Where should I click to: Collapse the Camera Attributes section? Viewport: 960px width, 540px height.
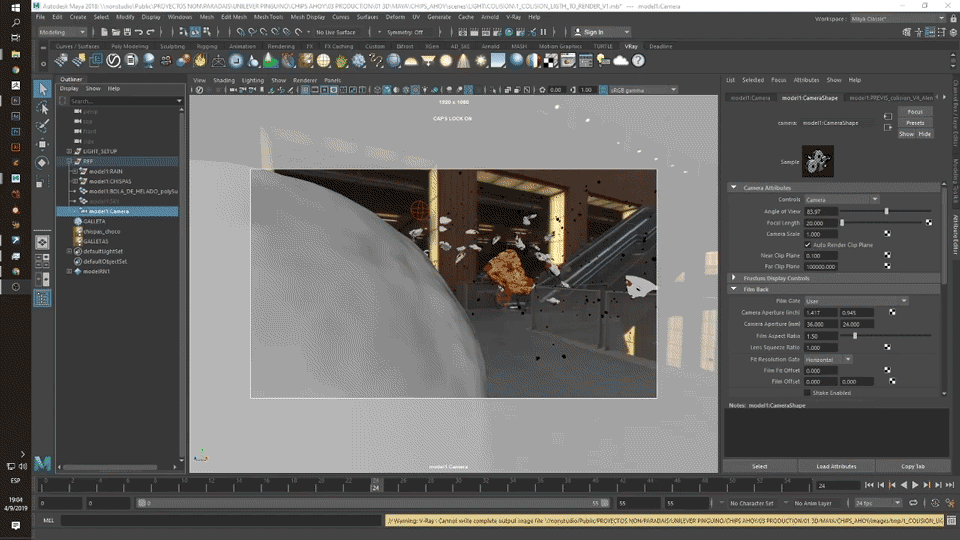pyautogui.click(x=733, y=187)
